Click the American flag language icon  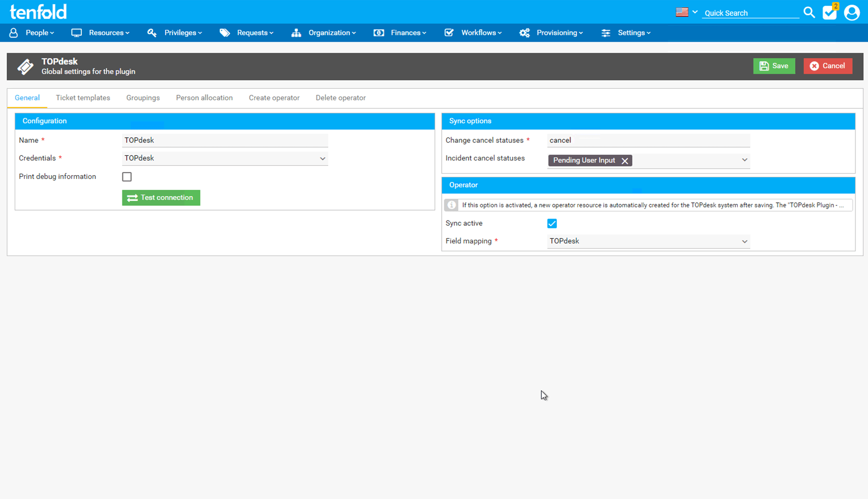coord(681,11)
